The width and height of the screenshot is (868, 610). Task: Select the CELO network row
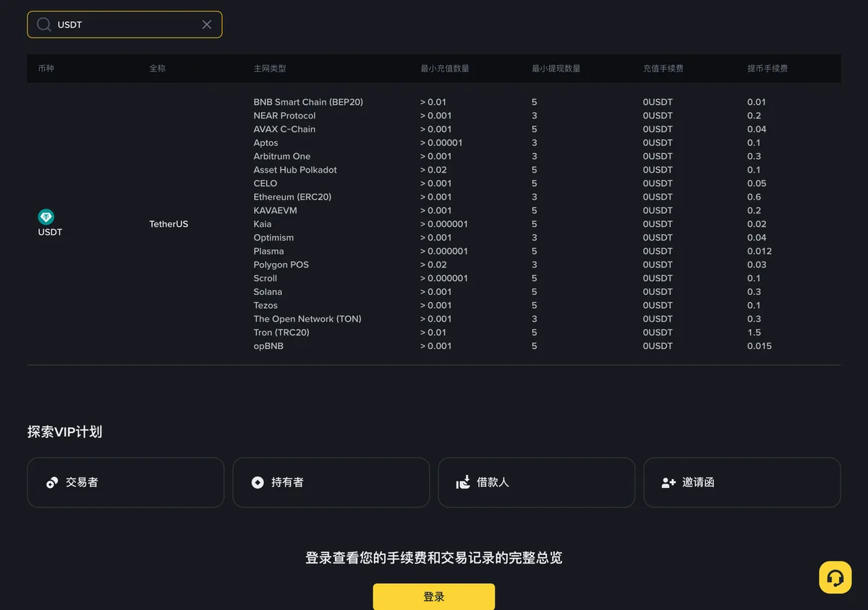(x=265, y=184)
